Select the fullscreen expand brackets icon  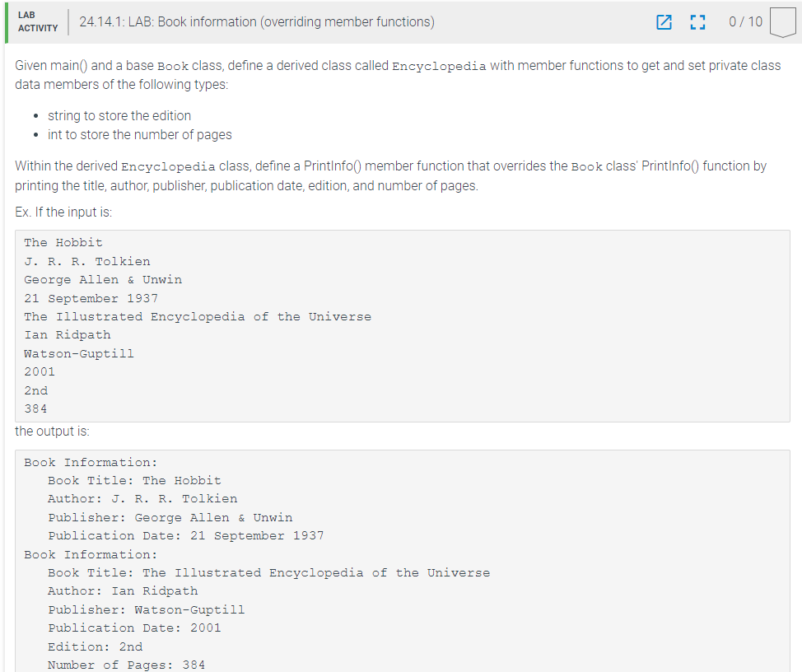pos(697,22)
